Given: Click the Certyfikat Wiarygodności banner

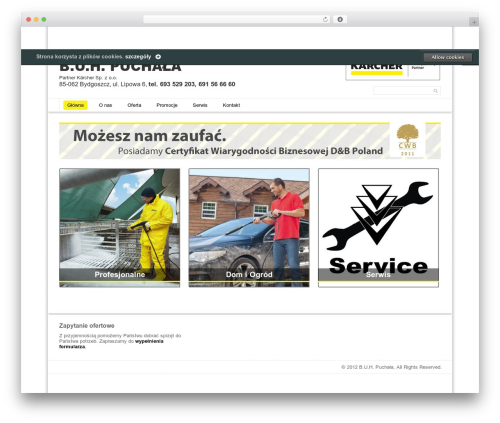Looking at the screenshot, I should pos(250,141).
